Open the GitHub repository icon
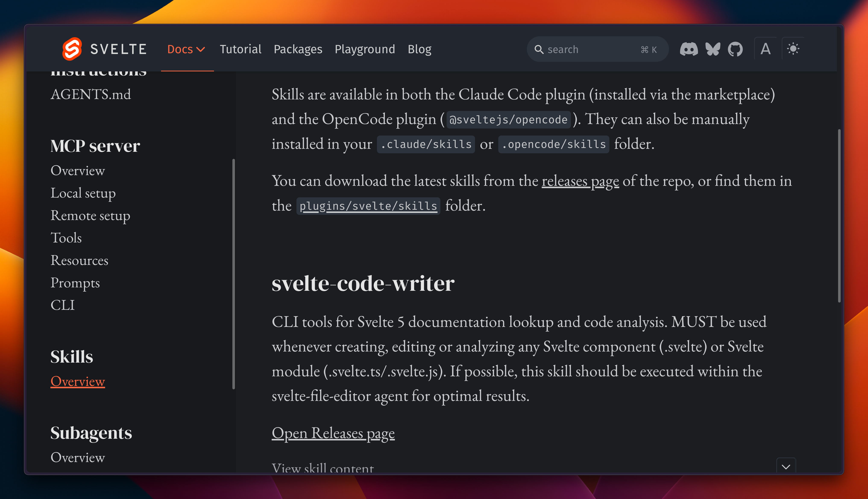This screenshot has width=868, height=499. pos(735,49)
